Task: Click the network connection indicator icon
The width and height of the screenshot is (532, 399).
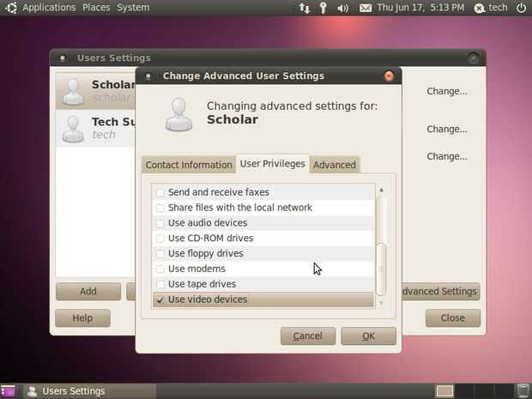Action: coord(305,8)
